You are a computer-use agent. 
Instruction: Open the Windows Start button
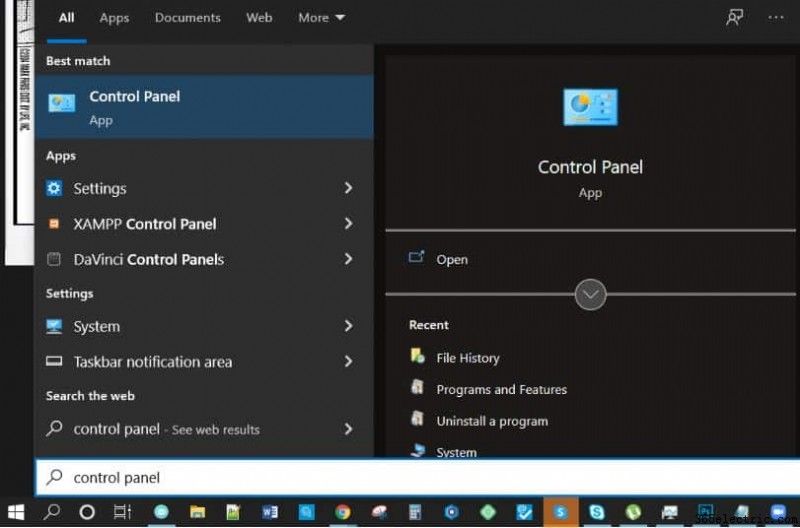click(16, 512)
